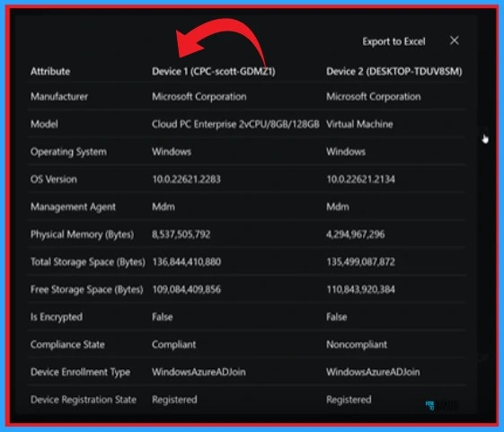
Task: Click OS version 10.0.22621.2134
Action: tap(360, 179)
